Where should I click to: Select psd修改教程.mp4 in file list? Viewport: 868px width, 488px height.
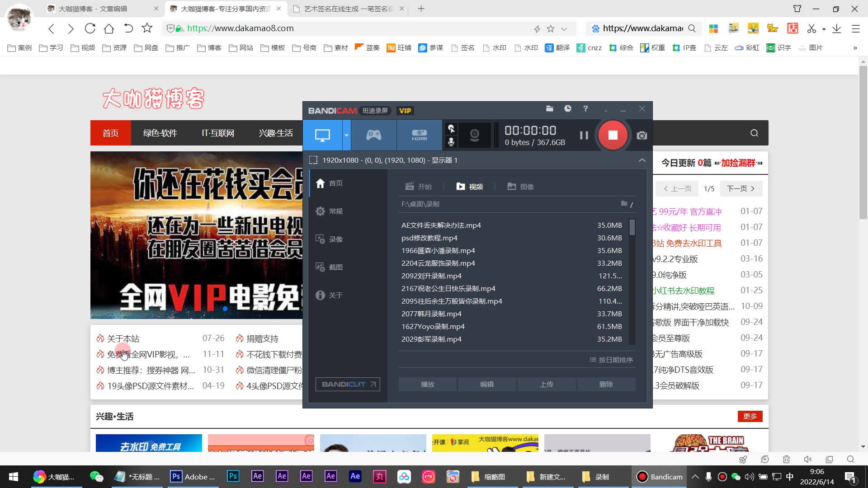pyautogui.click(x=512, y=238)
